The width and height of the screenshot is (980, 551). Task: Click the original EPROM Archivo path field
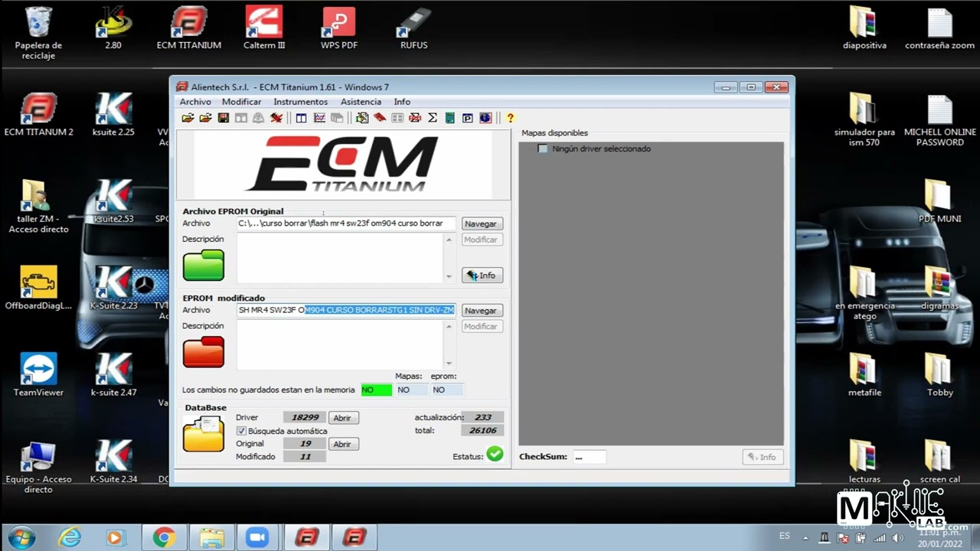pos(346,223)
